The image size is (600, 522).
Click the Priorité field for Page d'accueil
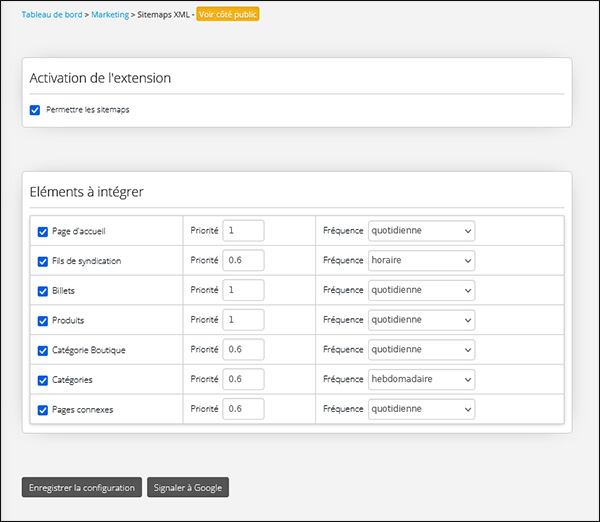coord(243,230)
